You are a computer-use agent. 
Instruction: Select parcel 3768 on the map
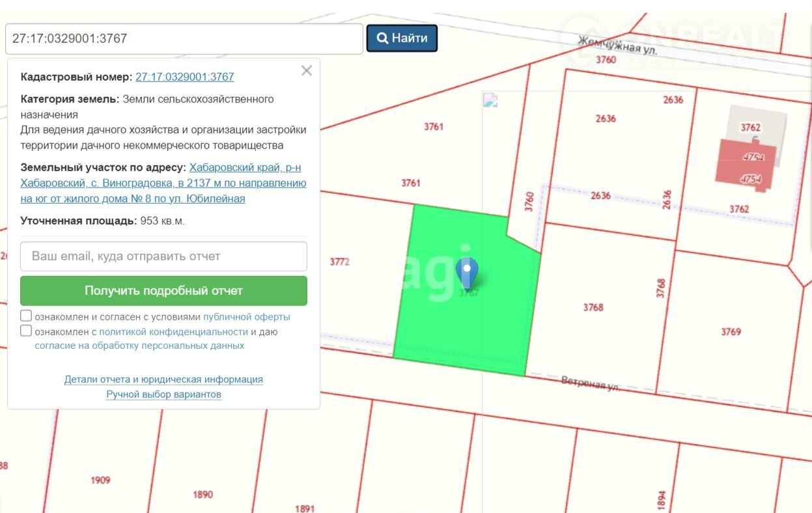click(x=593, y=307)
